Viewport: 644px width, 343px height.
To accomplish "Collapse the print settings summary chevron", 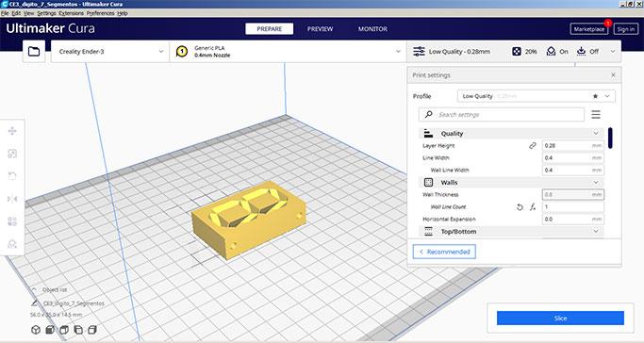I will point(613,51).
